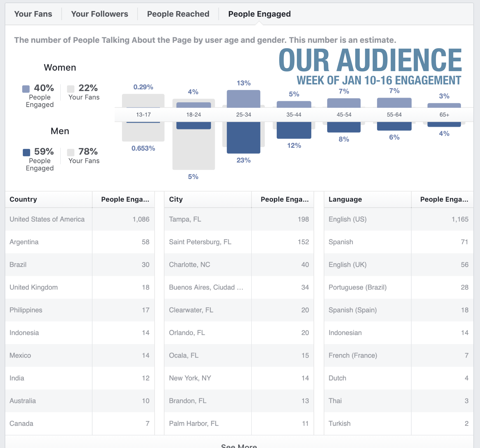Click the India country row

[80, 378]
